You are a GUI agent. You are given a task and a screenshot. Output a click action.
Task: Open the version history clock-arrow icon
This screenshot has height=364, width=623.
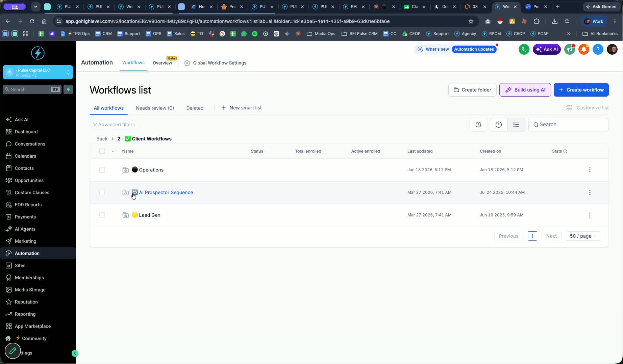[x=478, y=125]
